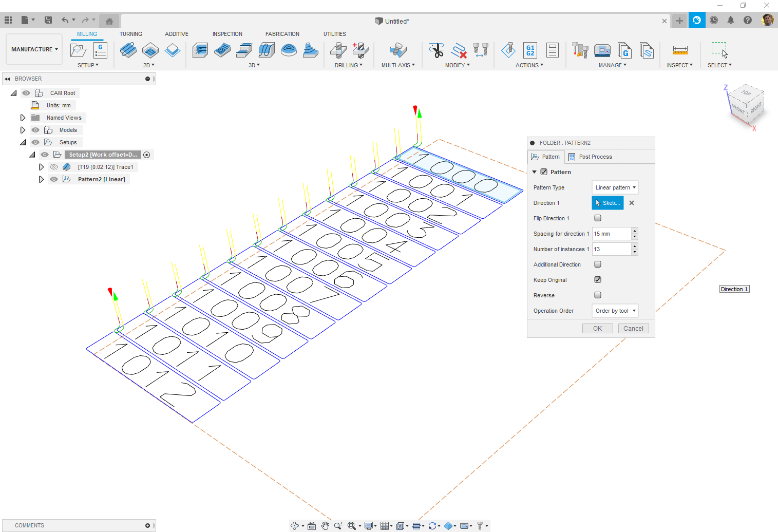
Task: Click Cancel in the Pattern2 dialog
Action: click(633, 328)
